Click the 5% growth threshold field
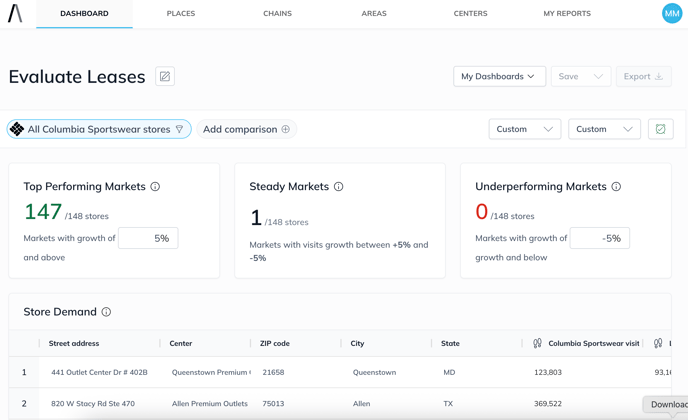This screenshot has width=688, height=420. pos(148,238)
